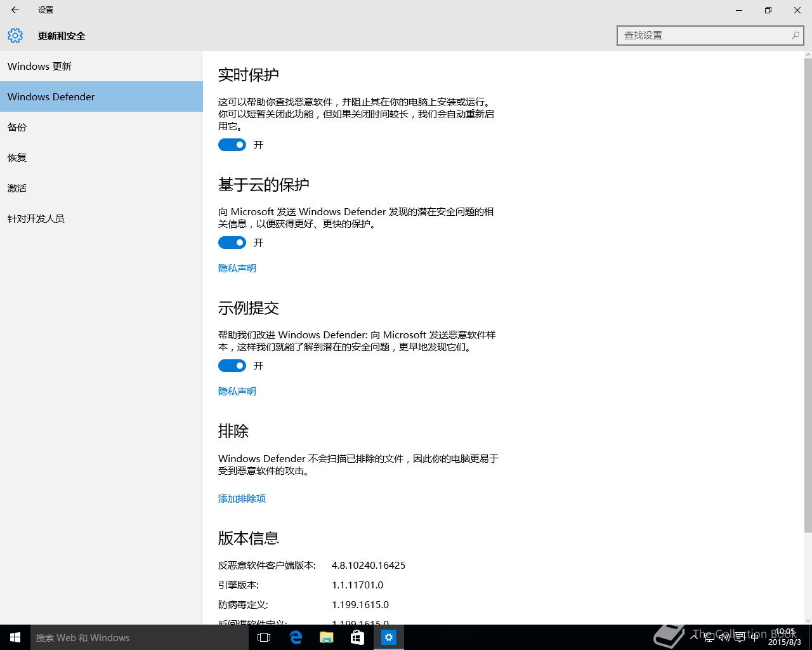Click the 引擎版本 label

coord(239,585)
